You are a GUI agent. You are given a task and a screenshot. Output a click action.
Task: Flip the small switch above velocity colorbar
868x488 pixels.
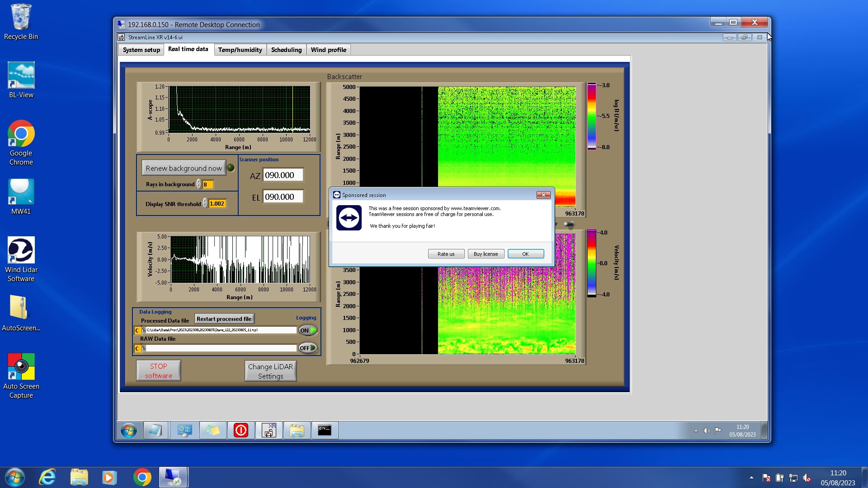point(569,224)
